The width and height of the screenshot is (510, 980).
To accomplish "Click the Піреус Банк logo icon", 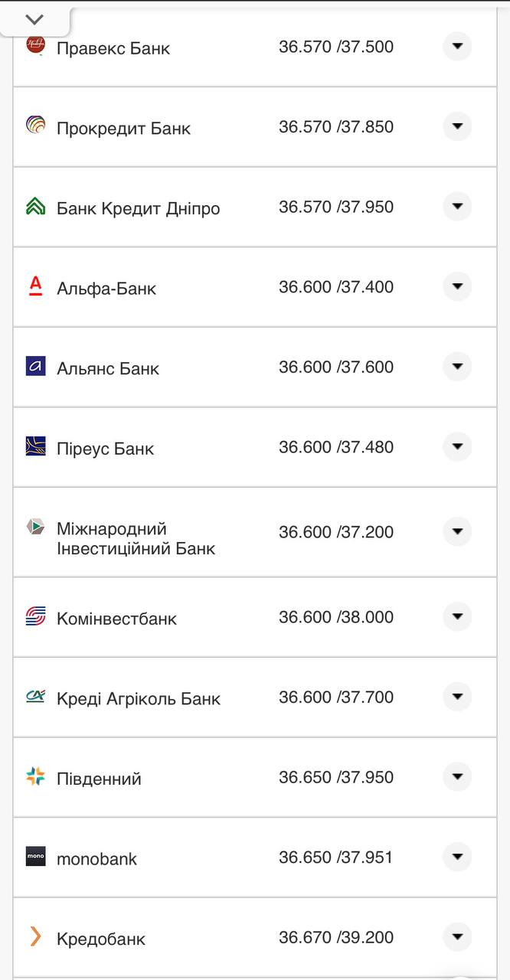I will pos(36,447).
